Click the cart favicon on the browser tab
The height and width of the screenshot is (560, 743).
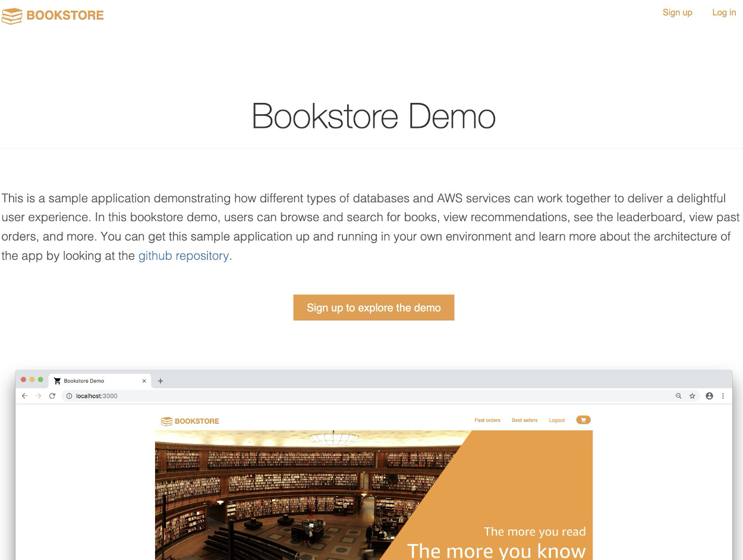click(56, 380)
